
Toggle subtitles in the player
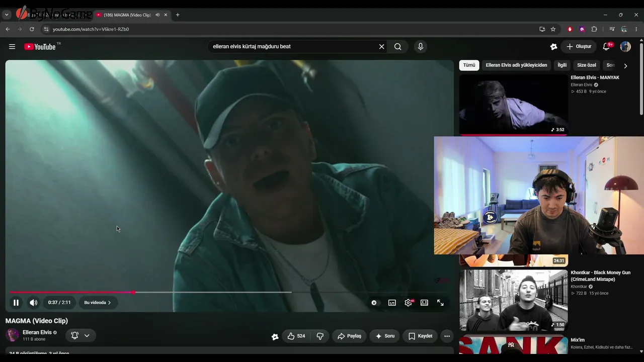(392, 303)
